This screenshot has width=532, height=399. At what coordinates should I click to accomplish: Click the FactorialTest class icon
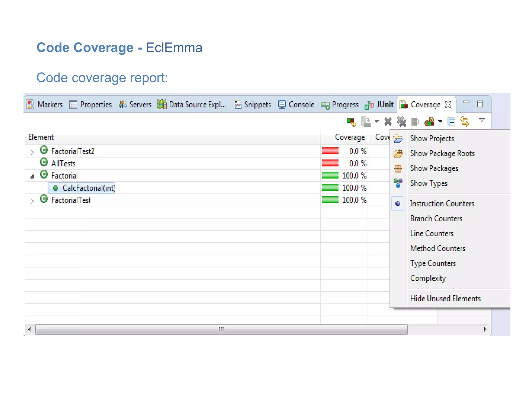[44, 199]
